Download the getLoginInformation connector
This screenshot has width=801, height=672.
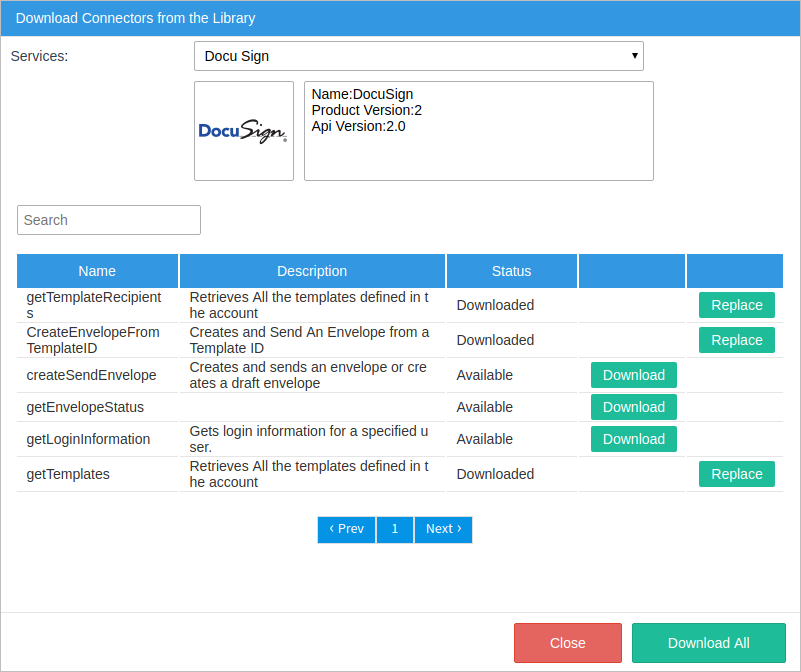(x=633, y=439)
